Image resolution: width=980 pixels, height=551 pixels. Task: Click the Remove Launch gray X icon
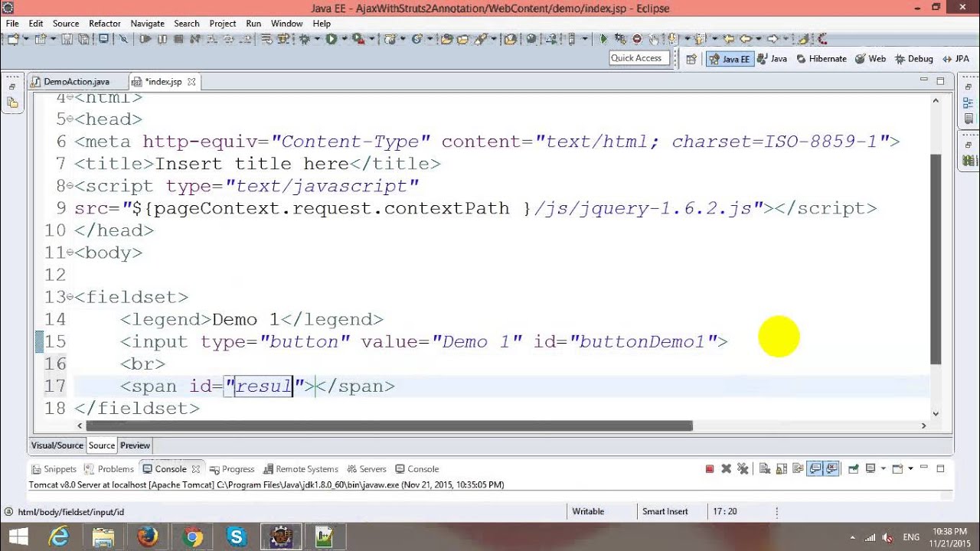727,468
